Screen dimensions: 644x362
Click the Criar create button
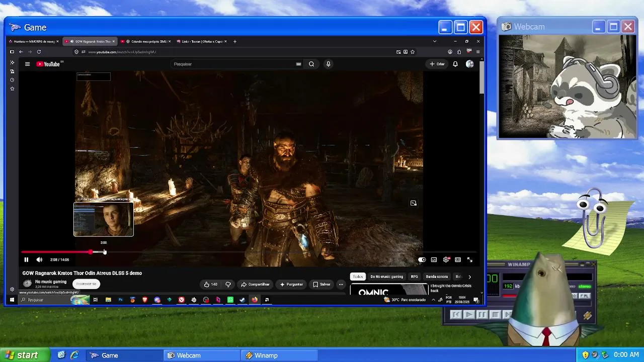[x=437, y=64]
